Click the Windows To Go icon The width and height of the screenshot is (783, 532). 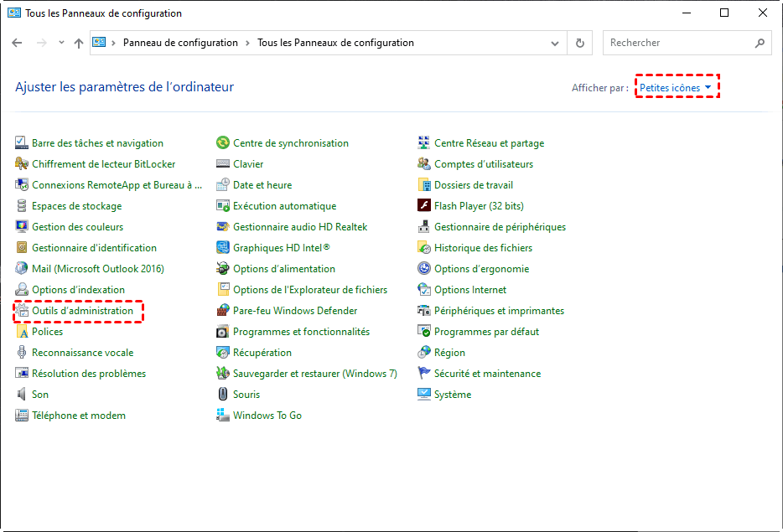click(x=223, y=416)
